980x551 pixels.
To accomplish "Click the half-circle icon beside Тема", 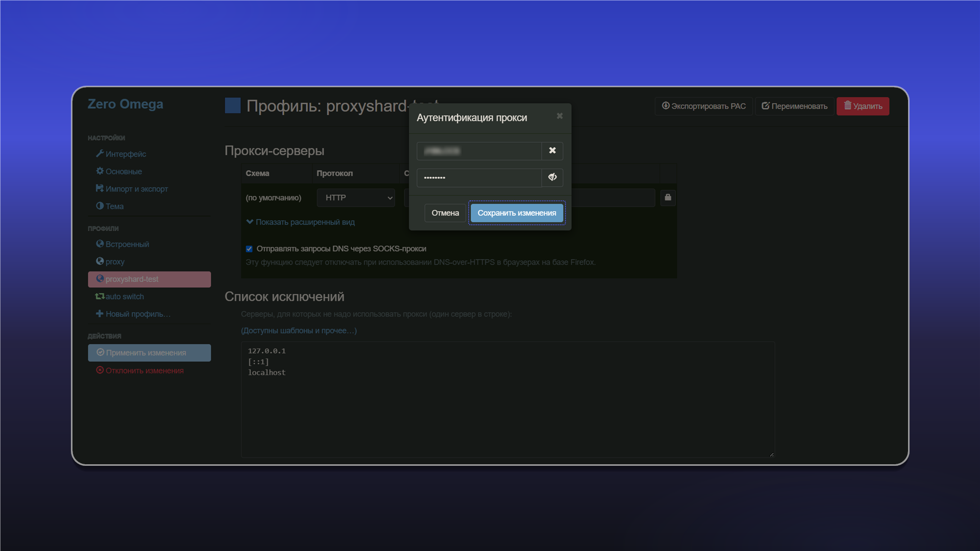I will coord(100,206).
